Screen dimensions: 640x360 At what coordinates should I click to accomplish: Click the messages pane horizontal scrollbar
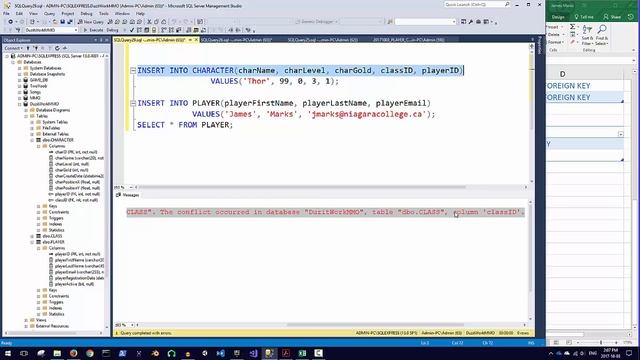click(x=375, y=325)
